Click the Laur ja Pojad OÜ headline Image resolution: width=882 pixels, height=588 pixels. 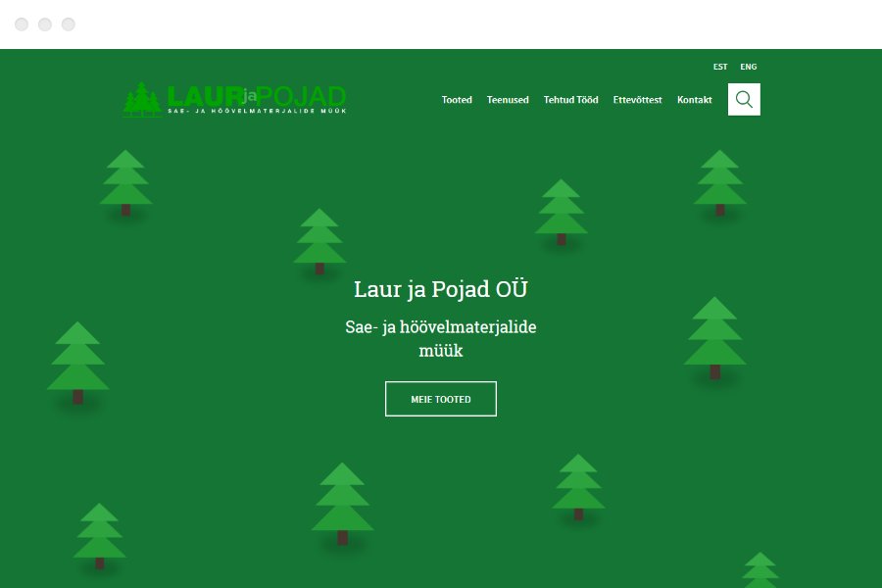440,289
